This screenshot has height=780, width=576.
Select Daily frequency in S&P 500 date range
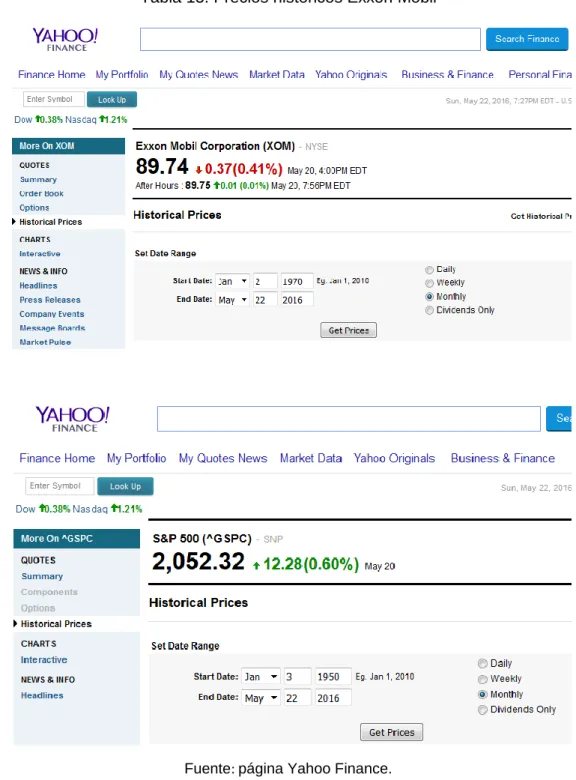482,663
